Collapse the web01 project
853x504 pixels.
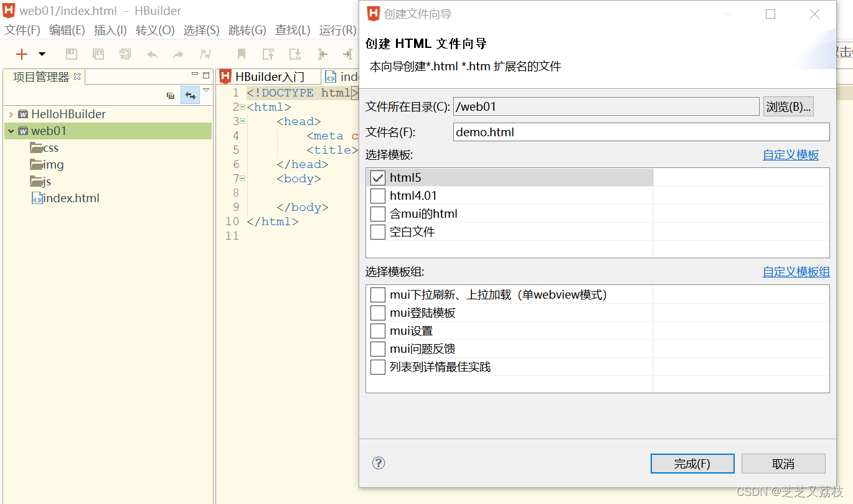pyautogui.click(x=11, y=131)
